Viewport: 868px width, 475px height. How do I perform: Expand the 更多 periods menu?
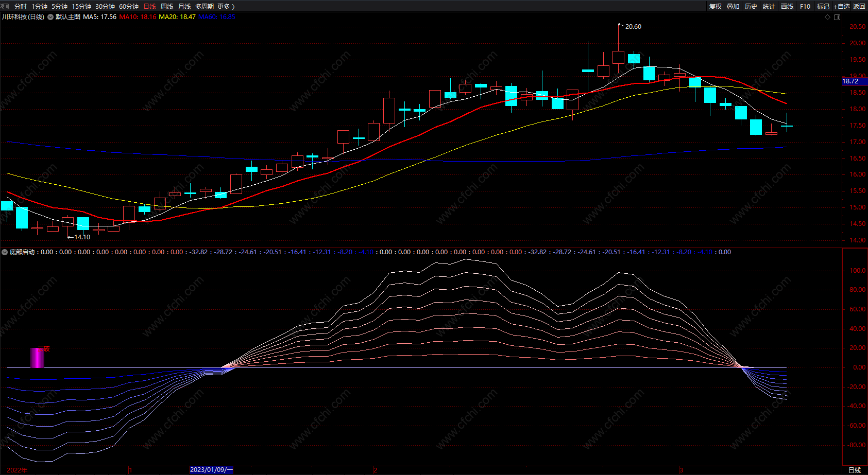coord(226,6)
